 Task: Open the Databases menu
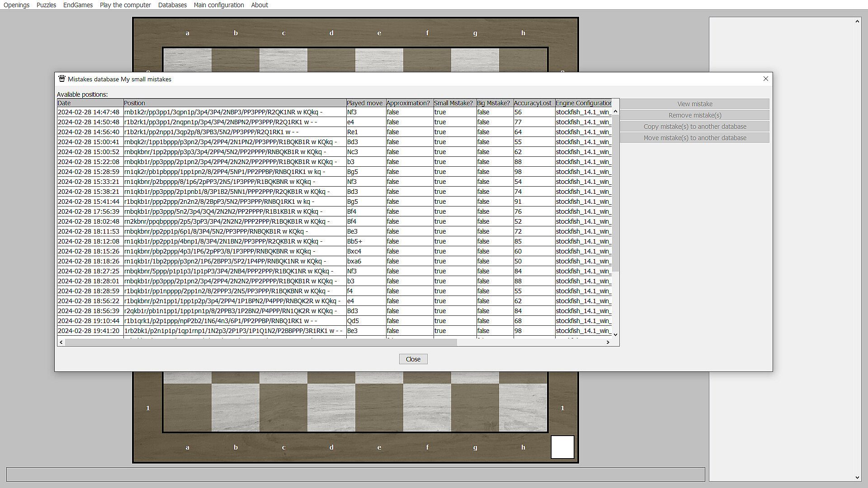coord(172,5)
